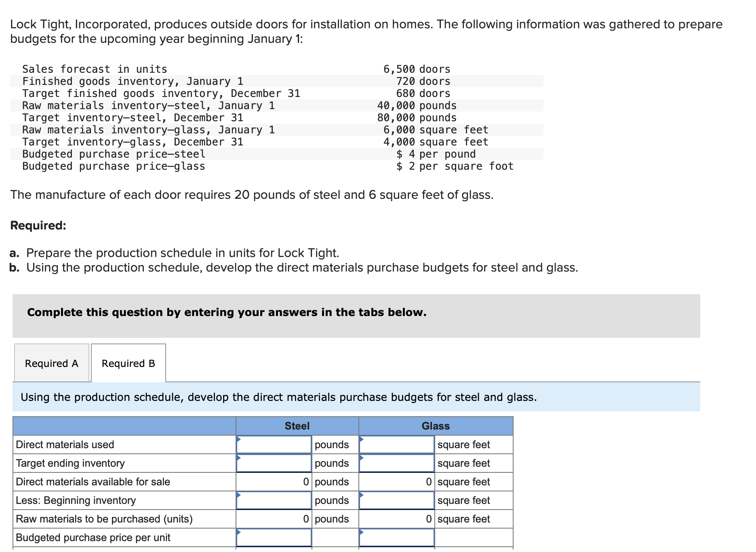The height and width of the screenshot is (552, 756).
Task: Select the Required B tab
Action: point(128,363)
